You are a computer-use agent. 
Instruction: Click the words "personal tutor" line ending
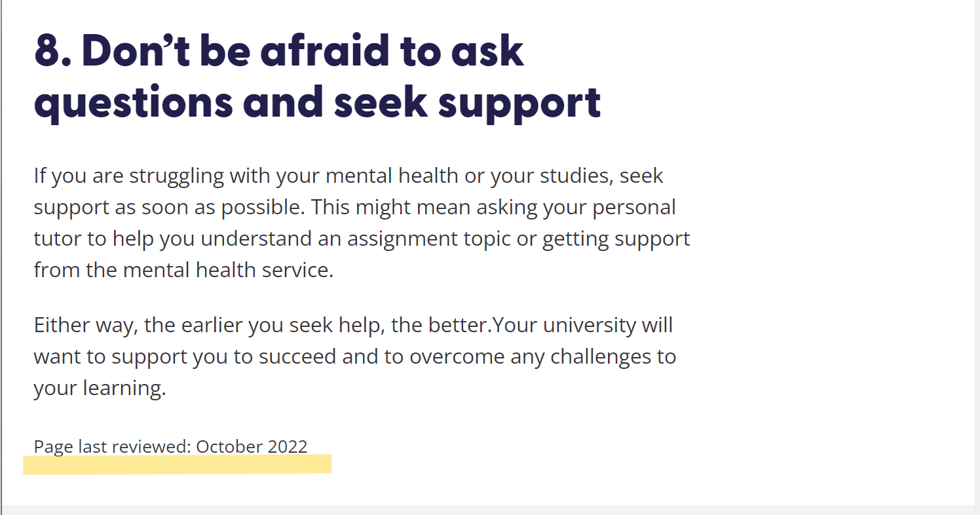634,207
